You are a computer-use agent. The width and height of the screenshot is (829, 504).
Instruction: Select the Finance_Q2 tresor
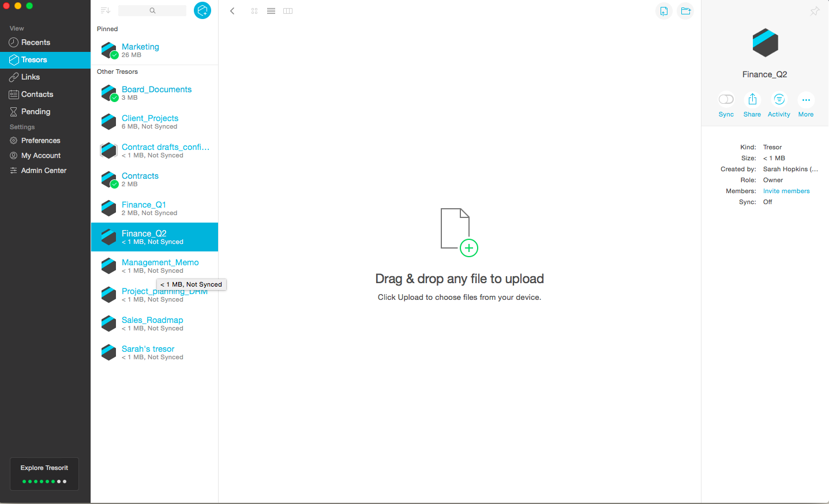(x=155, y=237)
